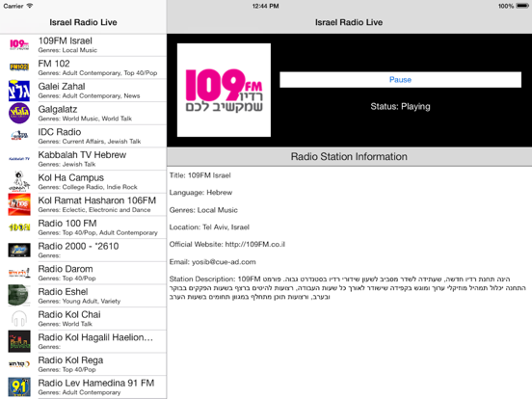Viewport: 532px width, 399px height.
Task: Open Radio Kol Chai name
Action: [69, 314]
